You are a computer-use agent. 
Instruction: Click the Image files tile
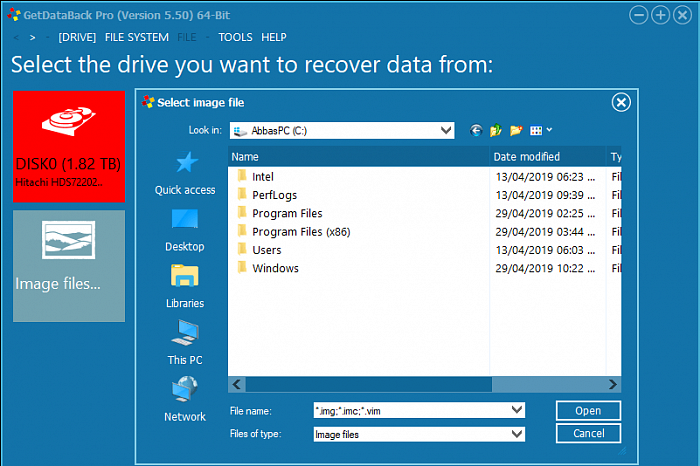[69, 266]
